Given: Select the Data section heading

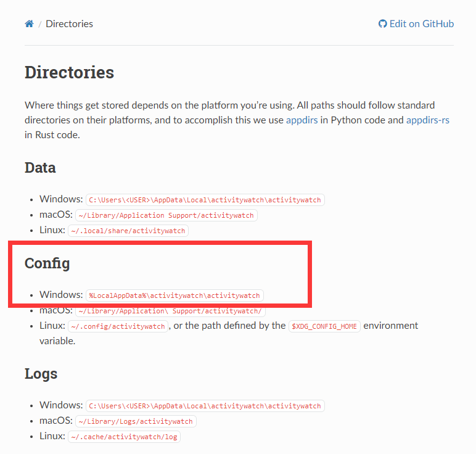Looking at the screenshot, I should (40, 167).
